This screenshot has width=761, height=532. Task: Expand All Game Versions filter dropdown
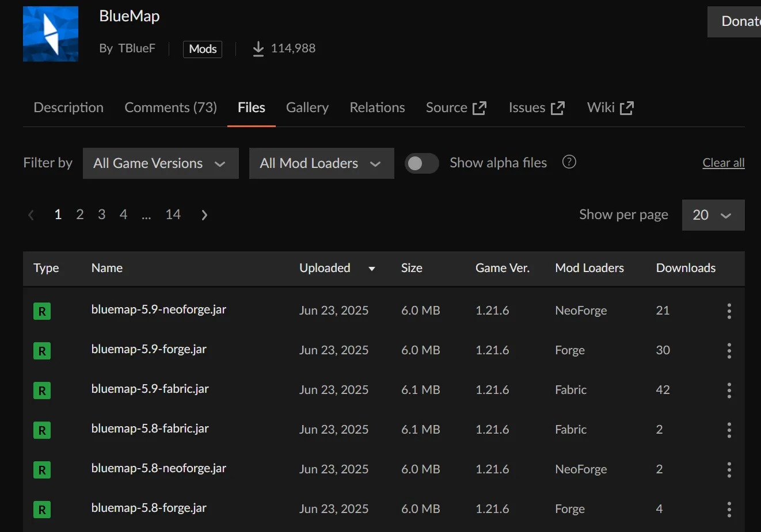(161, 163)
